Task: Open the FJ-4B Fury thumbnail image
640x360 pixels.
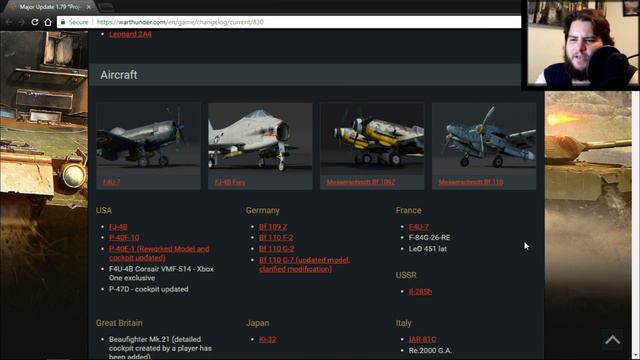Action: tap(260, 138)
